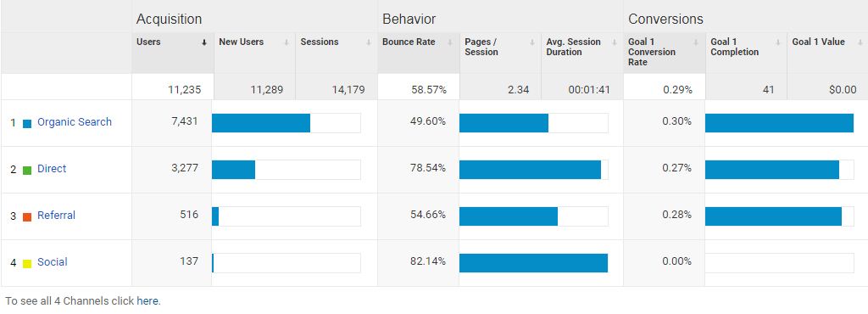
Task: Click the sort arrow in Users column
Action: point(204,42)
